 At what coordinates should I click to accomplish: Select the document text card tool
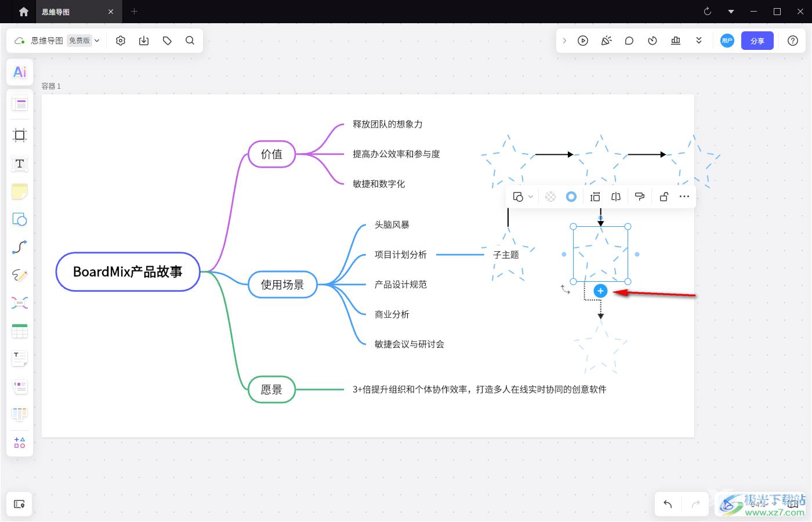tap(20, 359)
